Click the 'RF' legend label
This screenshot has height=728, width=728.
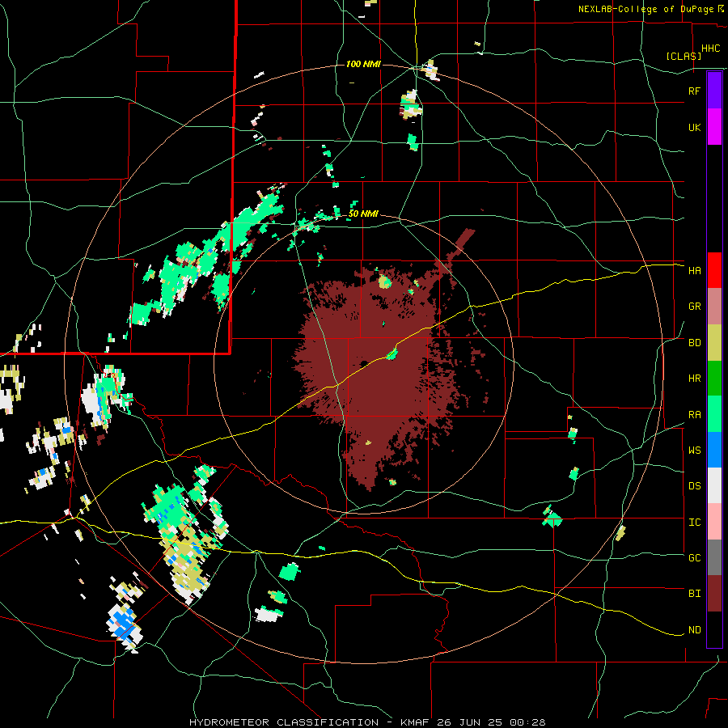coord(695,91)
